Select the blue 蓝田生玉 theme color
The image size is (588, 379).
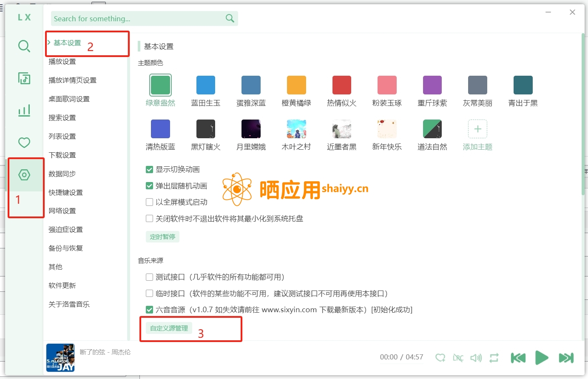tap(206, 85)
